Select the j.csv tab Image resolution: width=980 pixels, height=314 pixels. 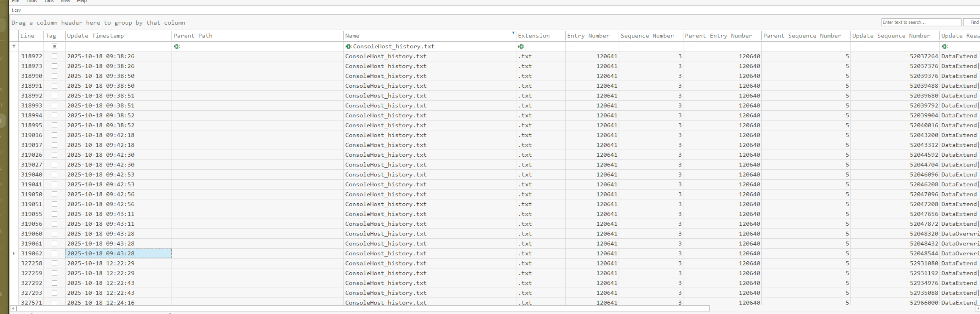pos(16,10)
